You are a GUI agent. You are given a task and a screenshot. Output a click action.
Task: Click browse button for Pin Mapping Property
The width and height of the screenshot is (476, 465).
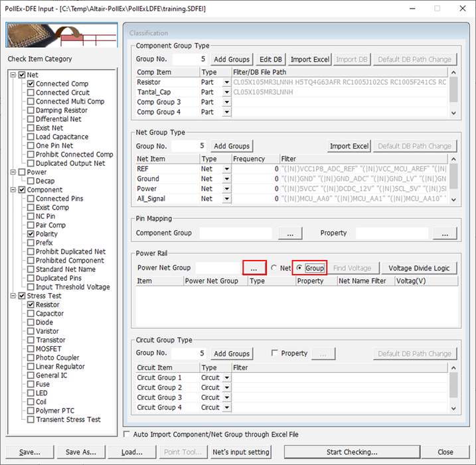[x=445, y=233]
